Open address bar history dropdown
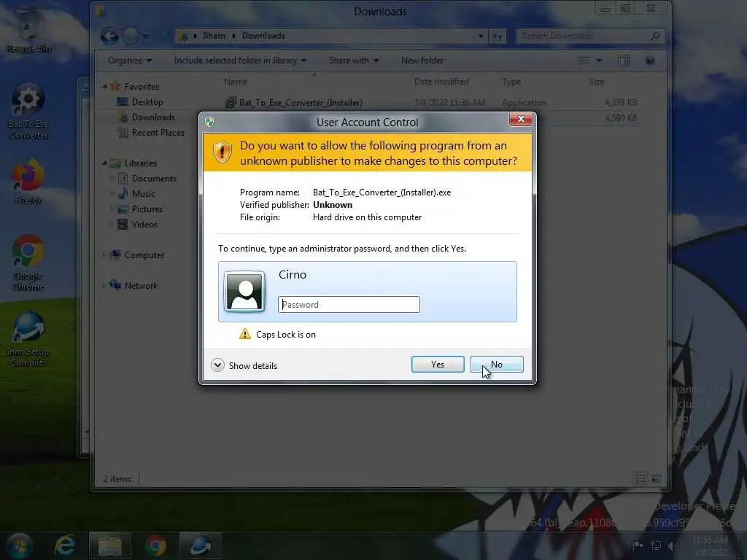The image size is (747, 560). [x=481, y=36]
